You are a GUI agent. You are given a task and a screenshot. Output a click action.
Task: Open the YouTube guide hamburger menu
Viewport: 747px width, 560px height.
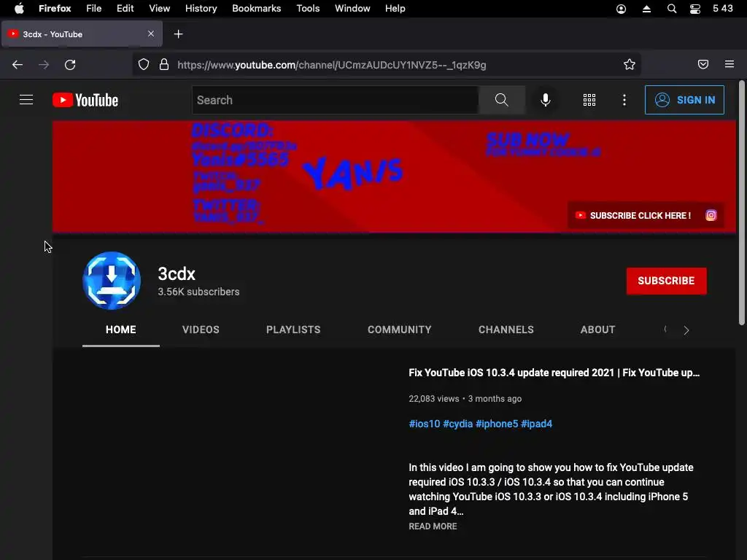(26, 99)
